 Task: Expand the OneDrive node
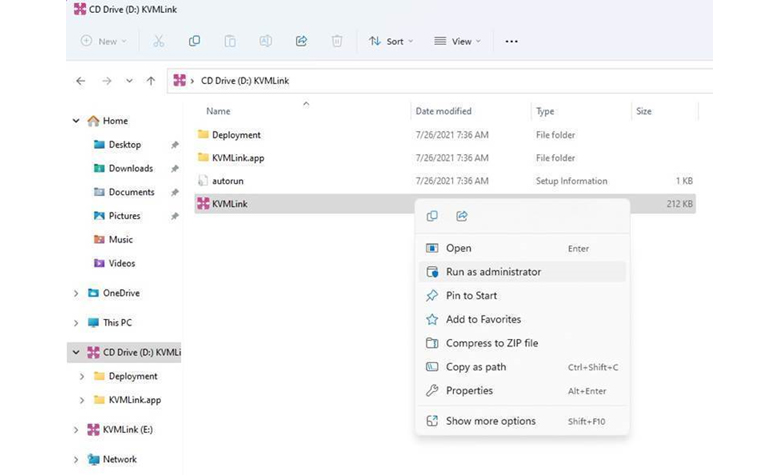pos(76,293)
